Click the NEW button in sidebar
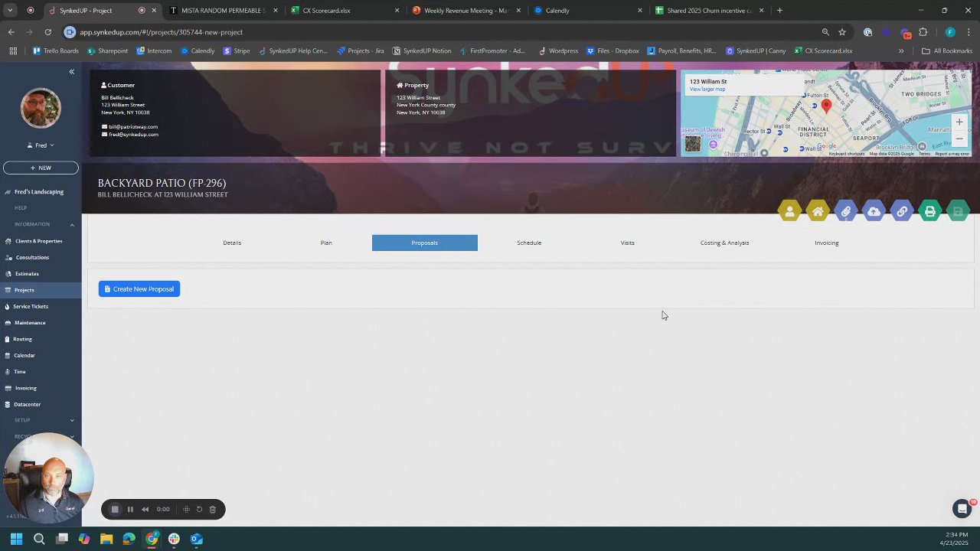The height and width of the screenshot is (551, 980). tap(41, 168)
